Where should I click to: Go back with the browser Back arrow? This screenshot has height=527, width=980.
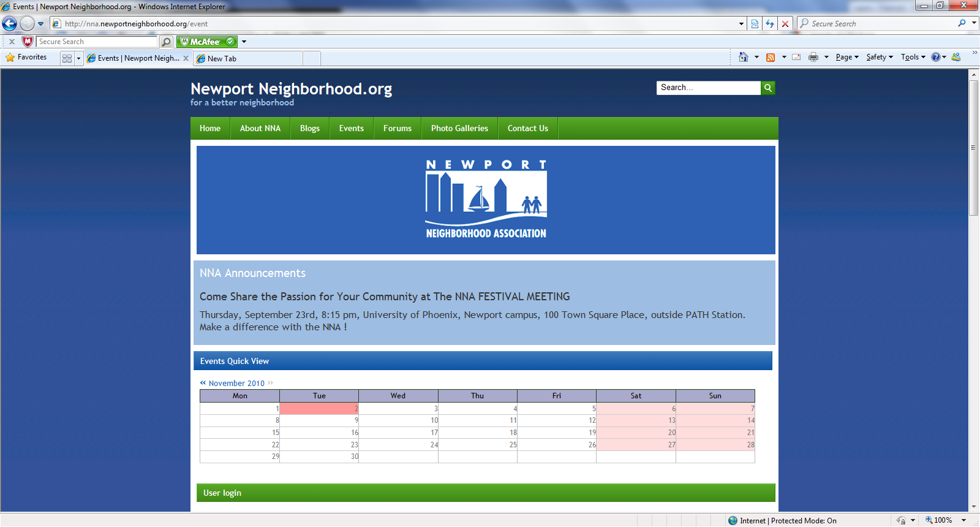[x=9, y=24]
